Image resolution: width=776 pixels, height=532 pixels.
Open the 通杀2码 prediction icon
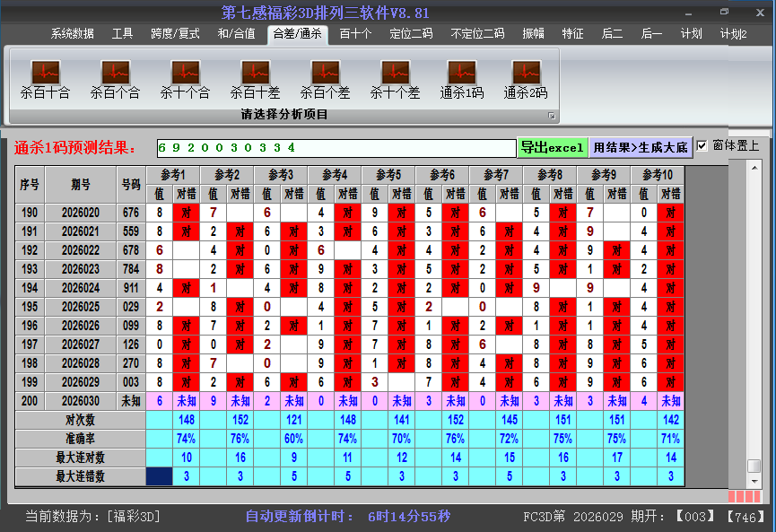pos(526,79)
